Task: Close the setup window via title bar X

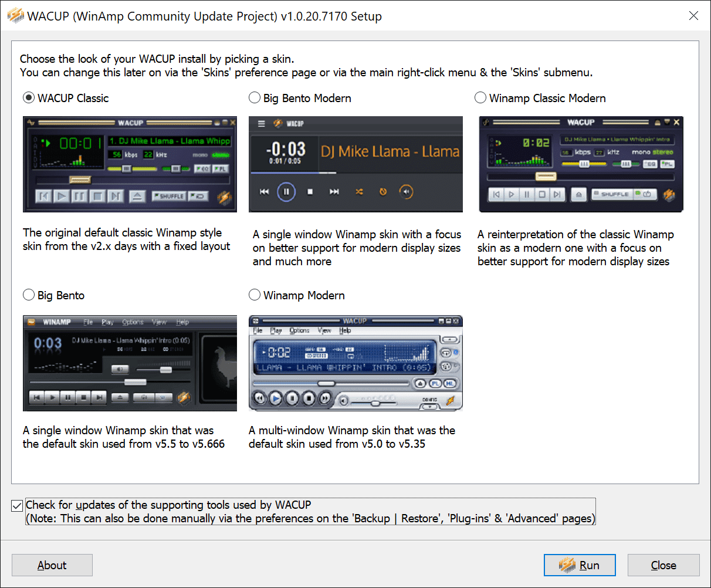Action: click(x=693, y=16)
